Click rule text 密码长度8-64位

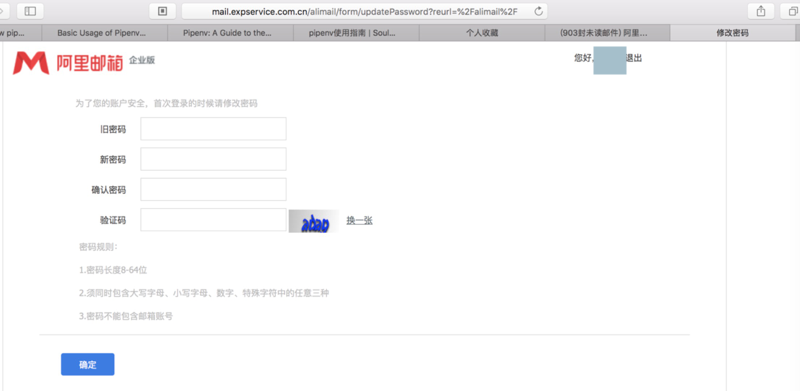(113, 270)
